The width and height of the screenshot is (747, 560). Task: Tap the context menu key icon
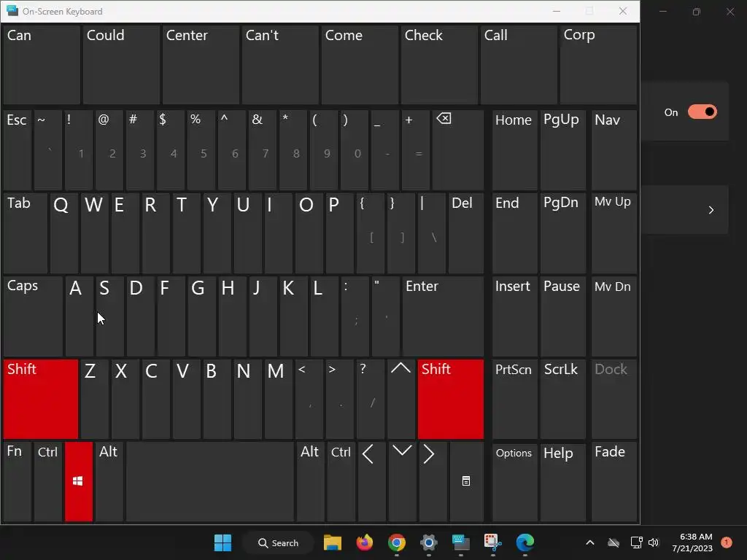[x=466, y=481]
